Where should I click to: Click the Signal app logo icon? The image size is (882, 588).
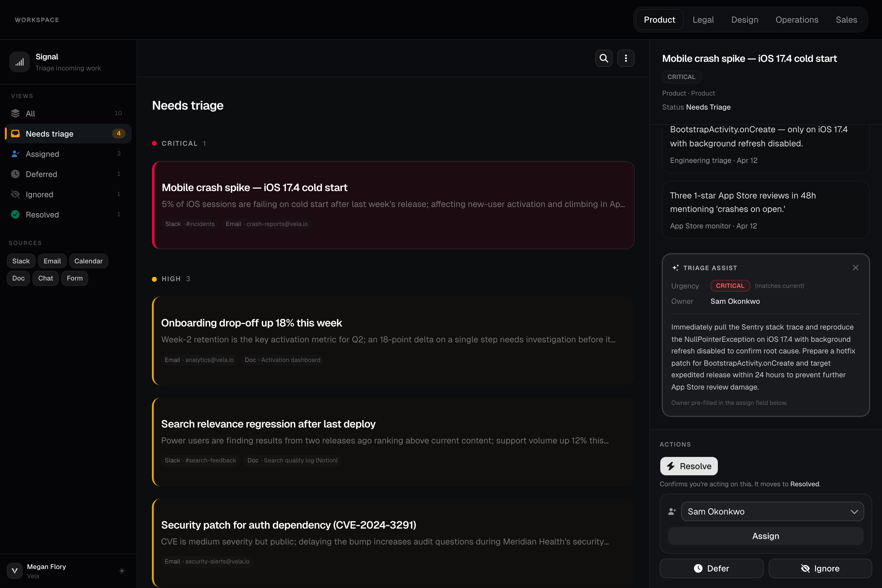tap(20, 62)
